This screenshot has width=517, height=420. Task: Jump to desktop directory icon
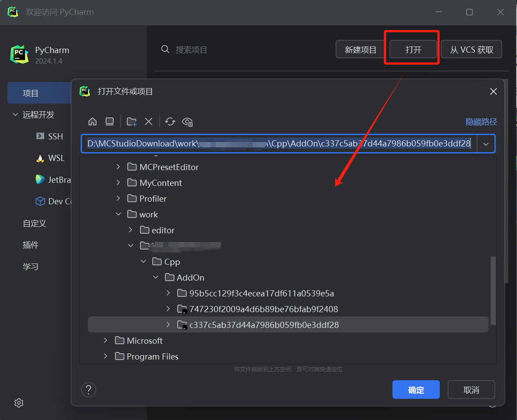coord(110,121)
